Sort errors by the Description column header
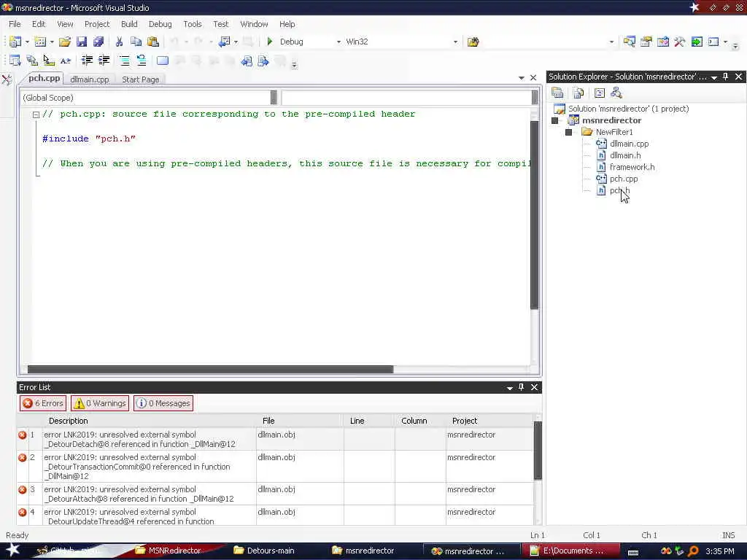The image size is (747, 560). 149,421
